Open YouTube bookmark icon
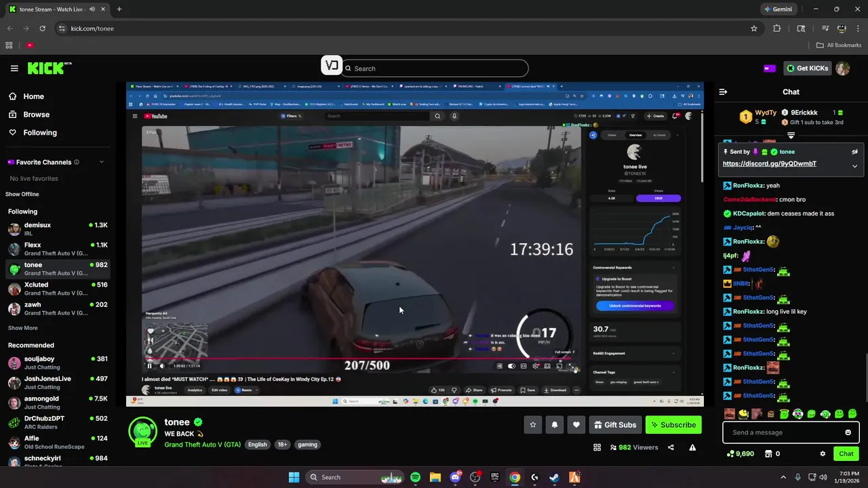 (30, 45)
